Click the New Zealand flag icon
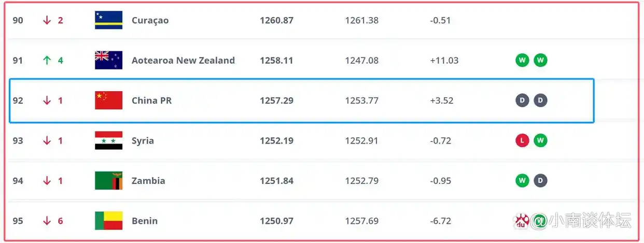Viewport: 644px width, 243px height. (109, 60)
